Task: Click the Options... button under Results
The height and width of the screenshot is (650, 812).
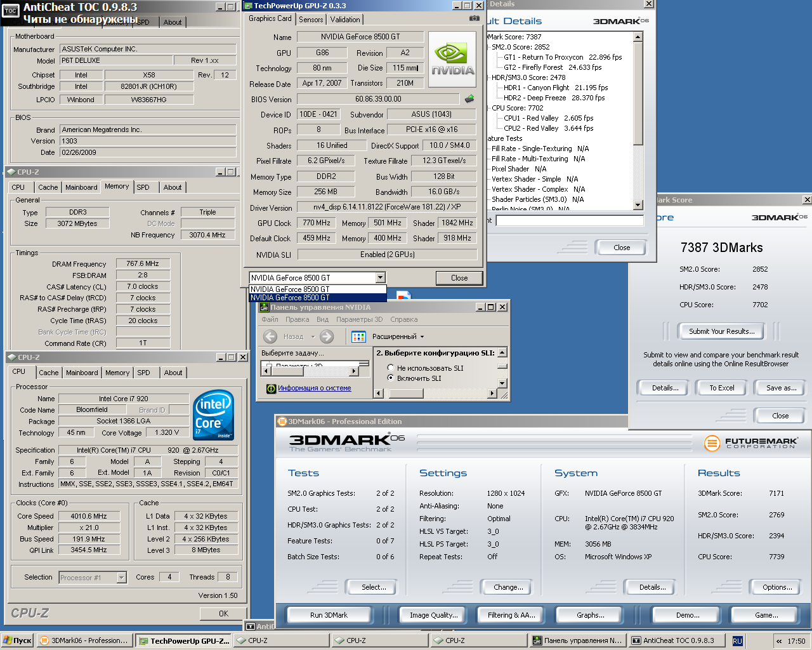Action: (777, 587)
